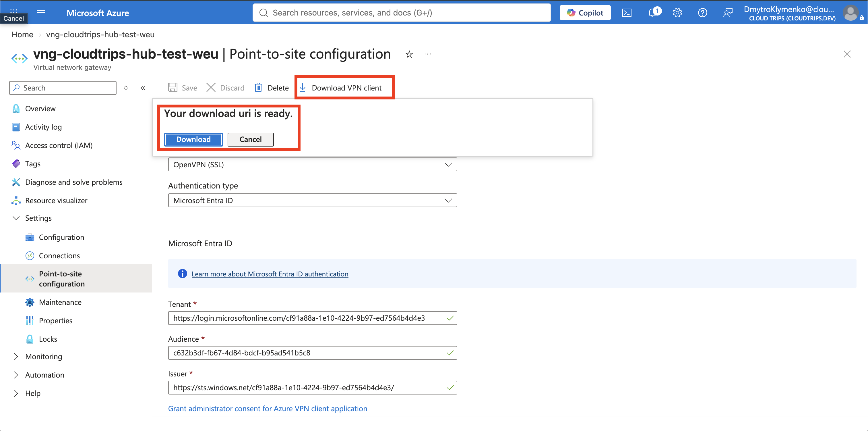The height and width of the screenshot is (431, 868).
Task: Open Resource visualizer
Action: (56, 201)
